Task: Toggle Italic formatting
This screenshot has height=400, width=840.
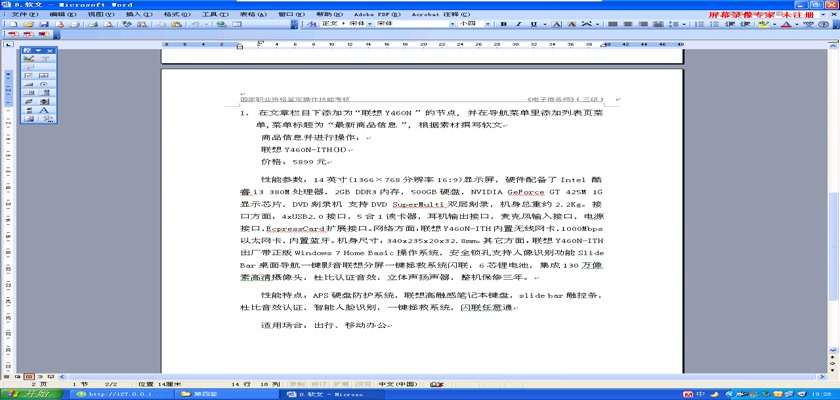Action: click(x=519, y=24)
